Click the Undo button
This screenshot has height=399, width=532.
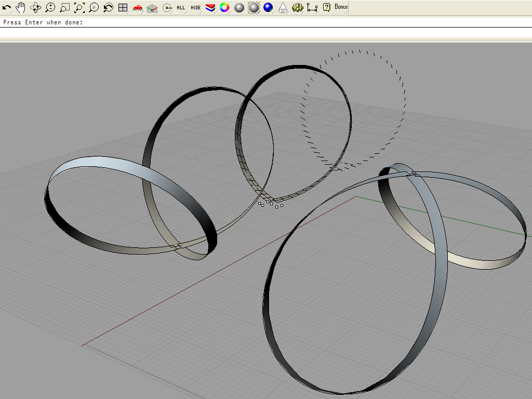coord(8,7)
